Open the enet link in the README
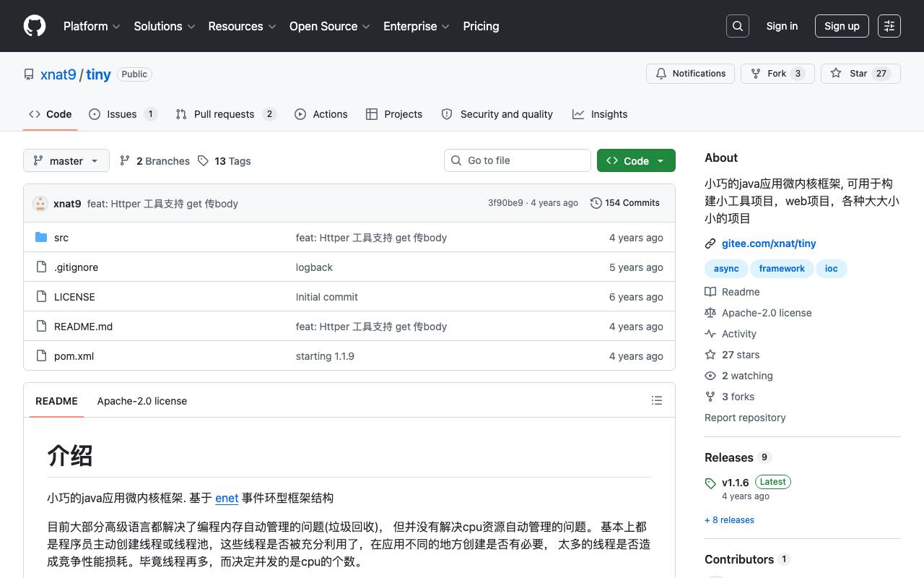This screenshot has width=924, height=578. (227, 498)
